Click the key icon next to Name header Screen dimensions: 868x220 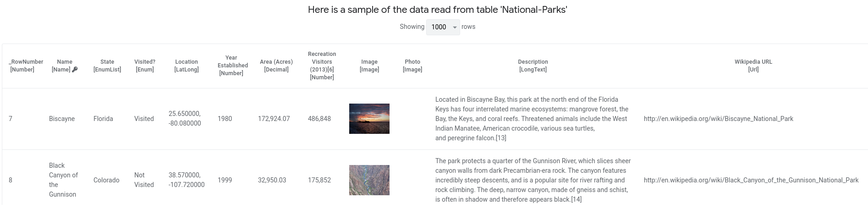75,70
